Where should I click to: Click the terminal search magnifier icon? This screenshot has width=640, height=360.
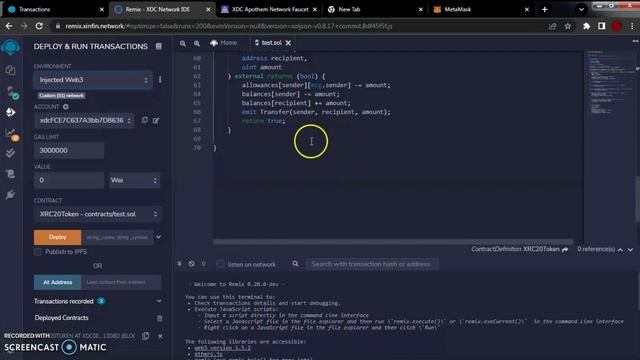[x=295, y=264]
